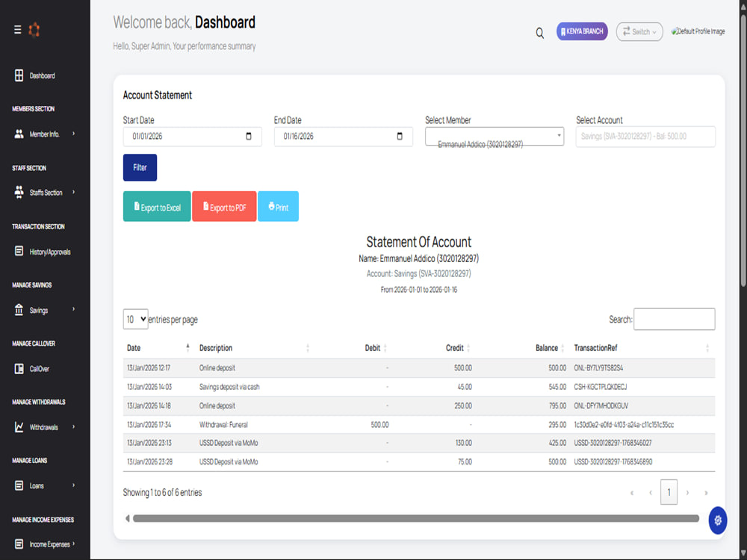Open the CallOver menu item
This screenshot has width=747, height=560.
[39, 369]
